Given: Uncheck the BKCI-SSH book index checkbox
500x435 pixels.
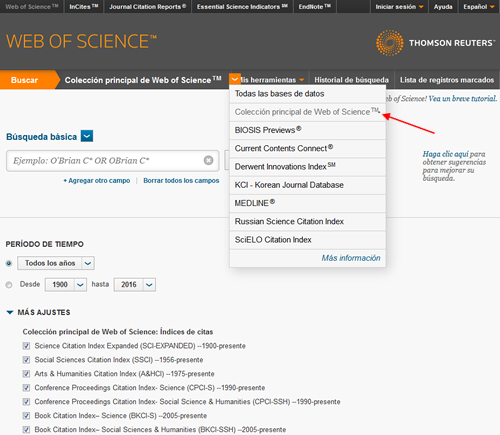Looking at the screenshot, I should pyautogui.click(x=26, y=430).
